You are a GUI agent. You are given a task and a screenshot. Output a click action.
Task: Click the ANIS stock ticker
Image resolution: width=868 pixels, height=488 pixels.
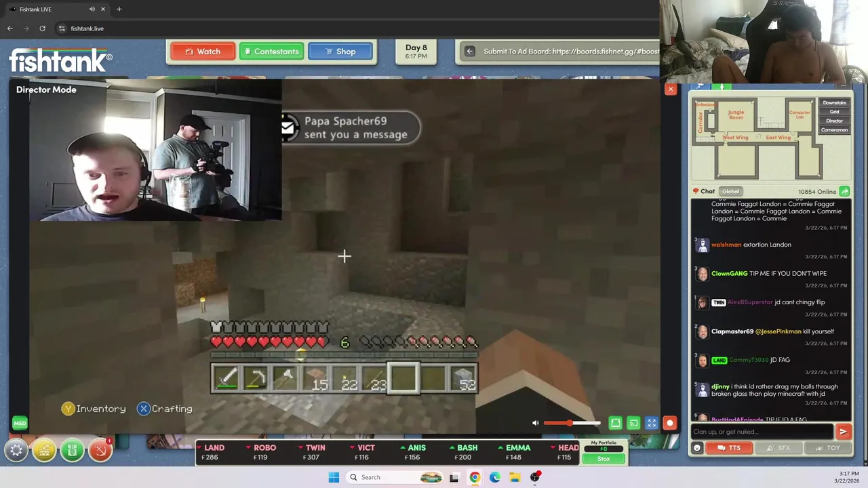(x=413, y=452)
